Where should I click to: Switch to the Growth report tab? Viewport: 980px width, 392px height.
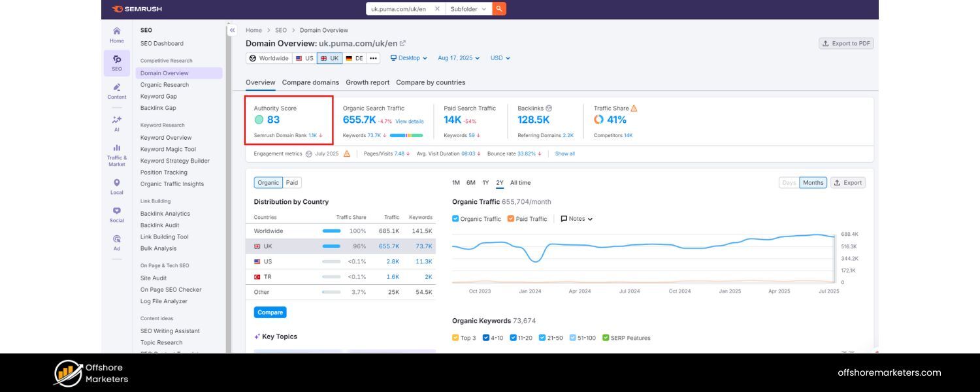pos(367,82)
